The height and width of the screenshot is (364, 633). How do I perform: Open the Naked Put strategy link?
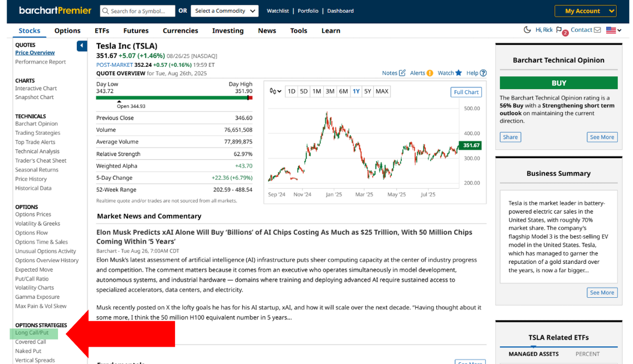[x=28, y=351]
